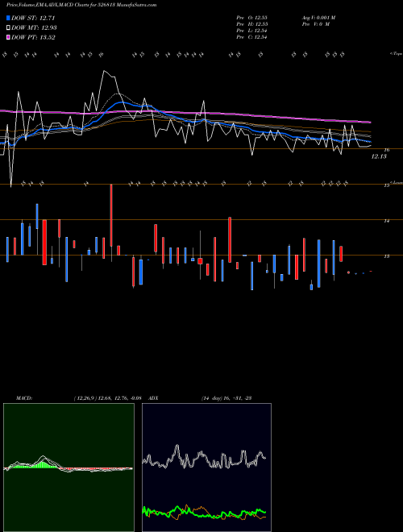Image resolution: width=403 pixels, height=532 pixels.
Task: Click the 'Pre L: 12.54' value
Action: pyautogui.click(x=252, y=31)
